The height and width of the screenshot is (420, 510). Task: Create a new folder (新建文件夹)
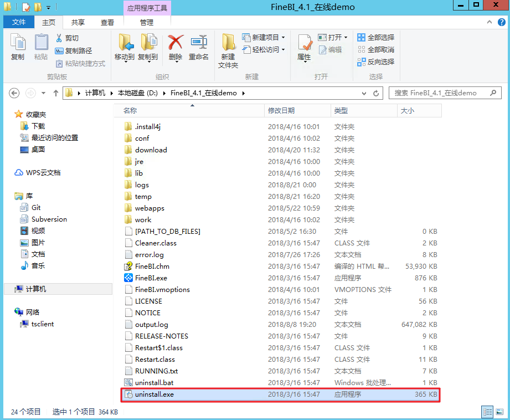[x=228, y=50]
